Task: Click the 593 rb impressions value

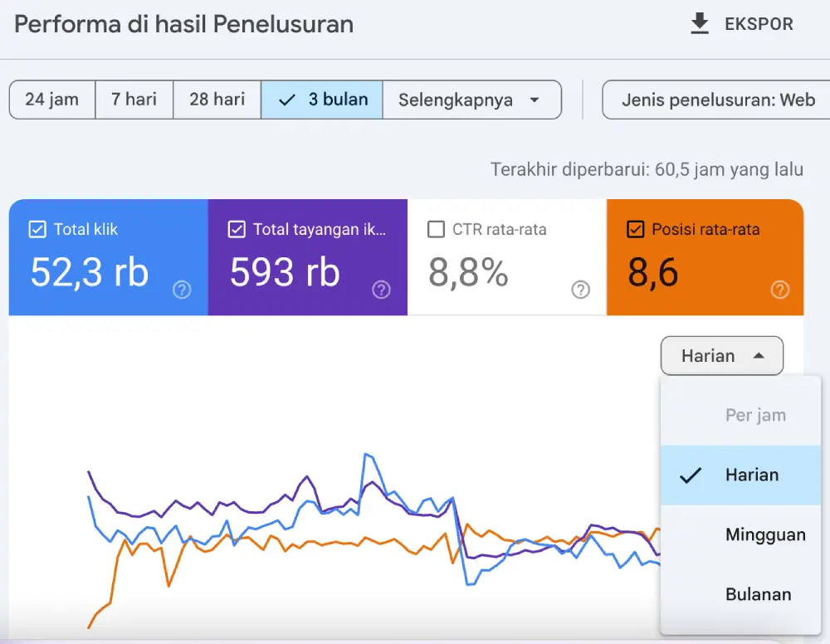Action: click(x=285, y=272)
